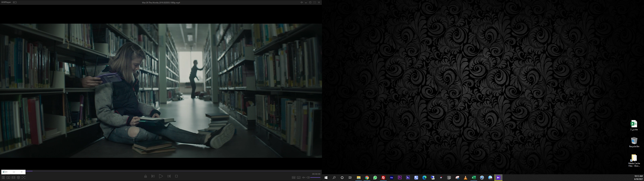Click the 3D cube mode icon
This screenshot has height=181, width=644.
tap(18, 177)
